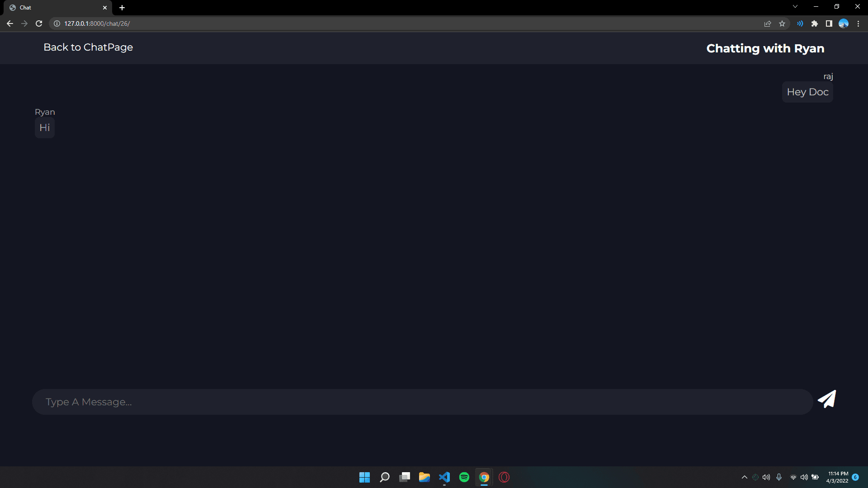The width and height of the screenshot is (868, 488).
Task: Open Spotify from the taskbar
Action: 464,477
